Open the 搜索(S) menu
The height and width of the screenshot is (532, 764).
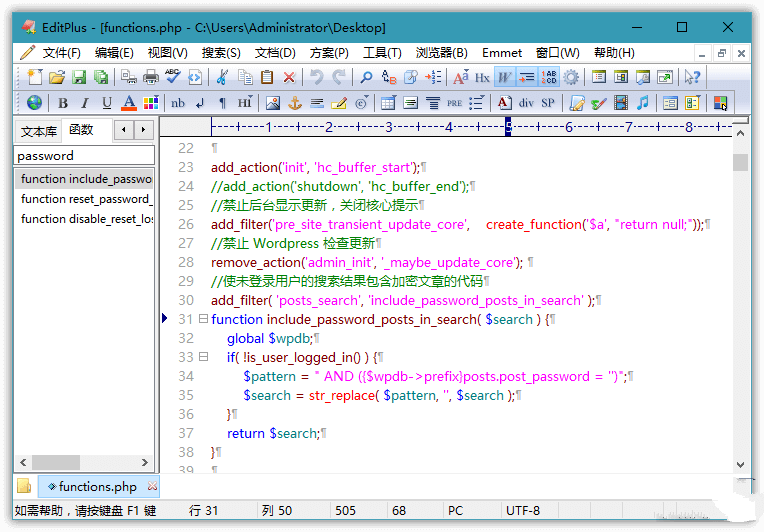pyautogui.click(x=221, y=53)
